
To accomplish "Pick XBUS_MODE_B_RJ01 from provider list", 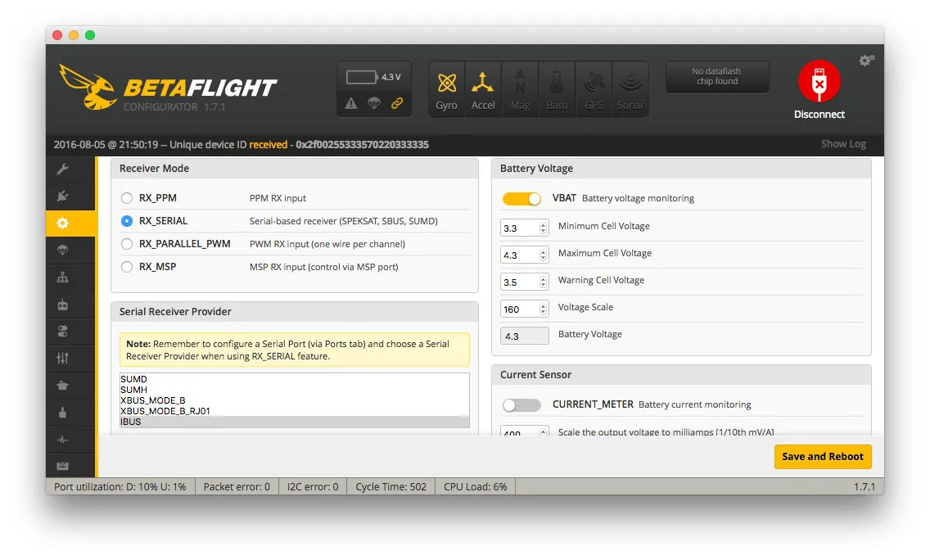I will (165, 411).
